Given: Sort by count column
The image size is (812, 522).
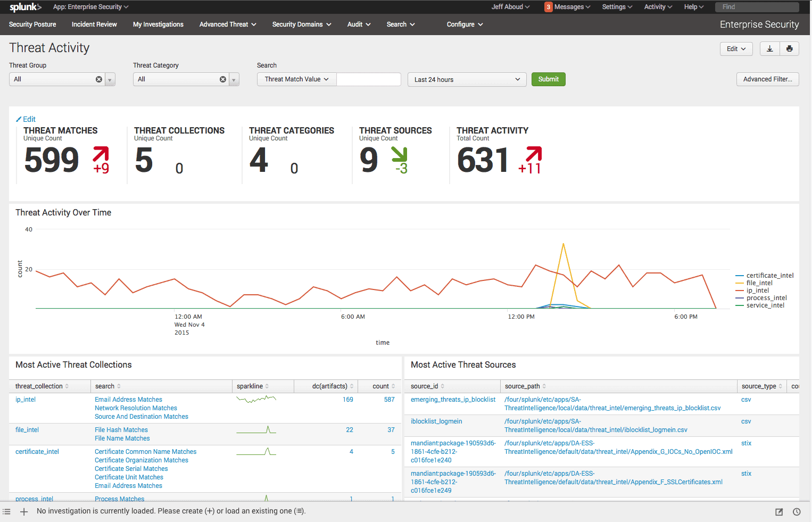Looking at the screenshot, I should pyautogui.click(x=384, y=386).
